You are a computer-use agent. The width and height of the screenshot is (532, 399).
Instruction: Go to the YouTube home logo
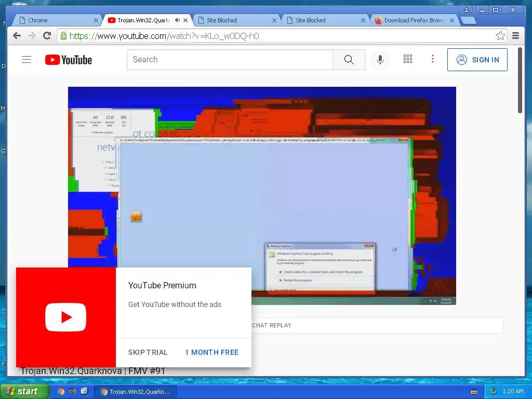69,60
